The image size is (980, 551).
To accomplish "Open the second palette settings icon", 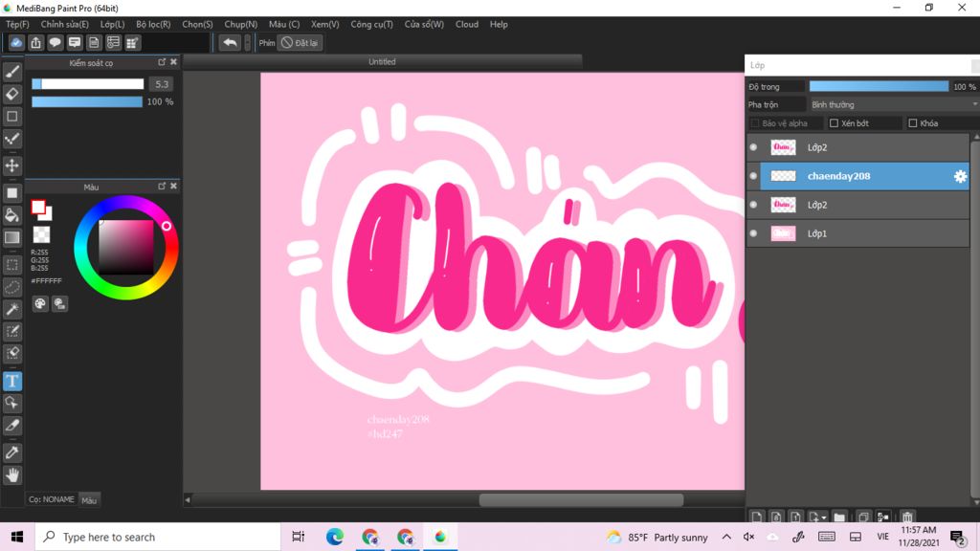I will 60,303.
